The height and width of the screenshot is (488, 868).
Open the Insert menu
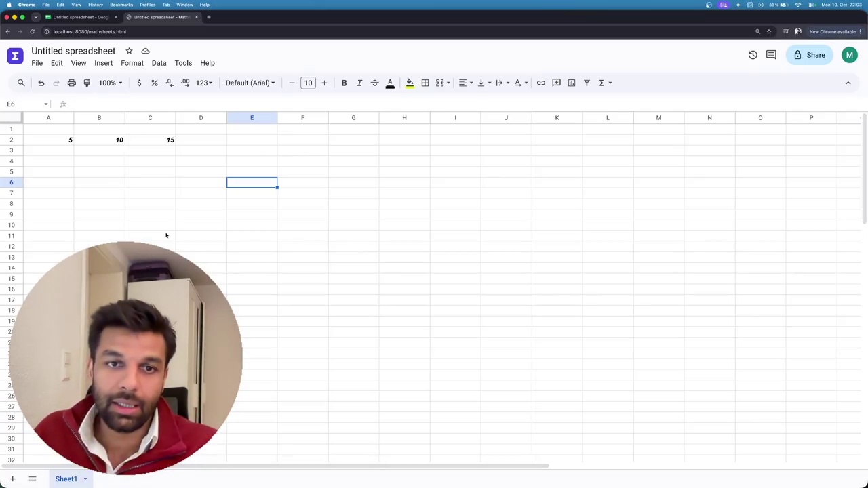coord(104,63)
